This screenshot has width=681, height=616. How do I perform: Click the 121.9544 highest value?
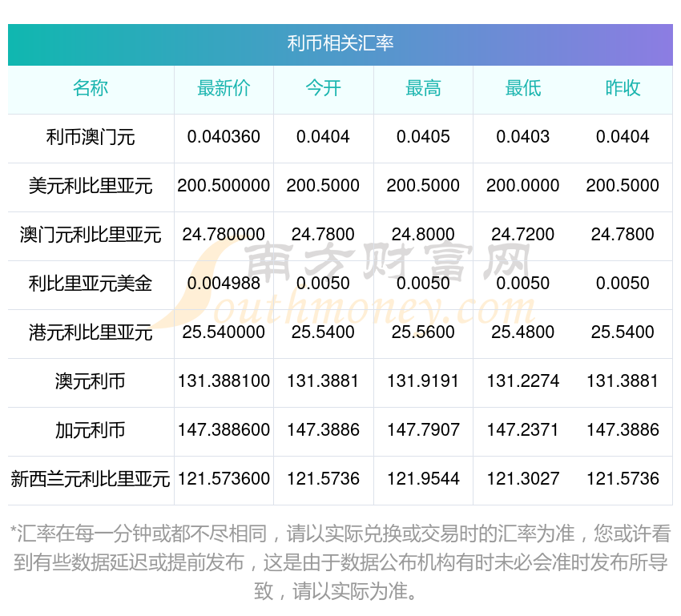point(423,478)
